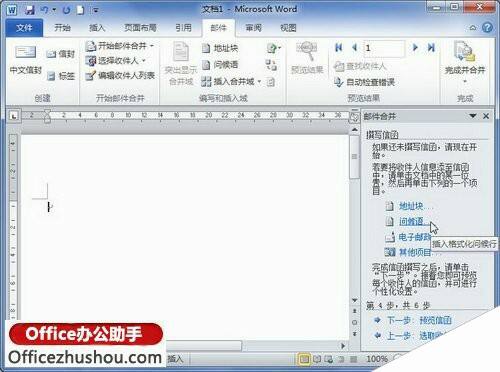Image resolution: width=500 pixels, height=372 pixels.
Task: Expand the 插入合并域 dropdown arrow
Action: (259, 81)
